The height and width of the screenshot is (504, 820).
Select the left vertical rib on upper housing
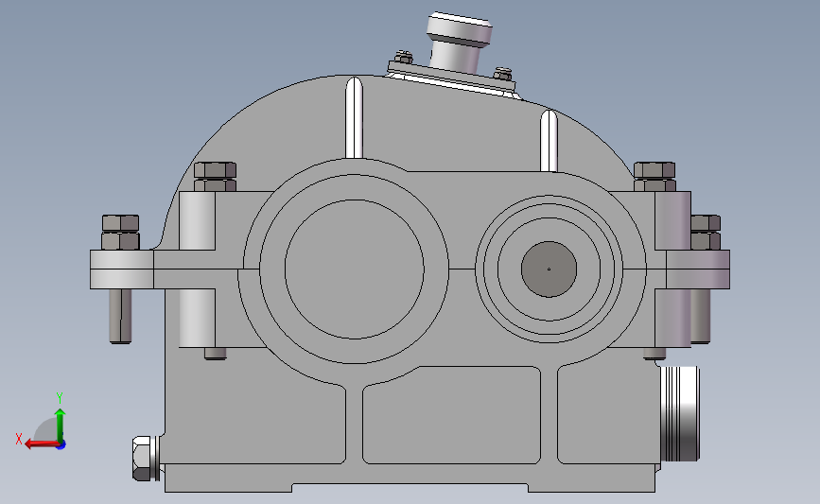354,117
